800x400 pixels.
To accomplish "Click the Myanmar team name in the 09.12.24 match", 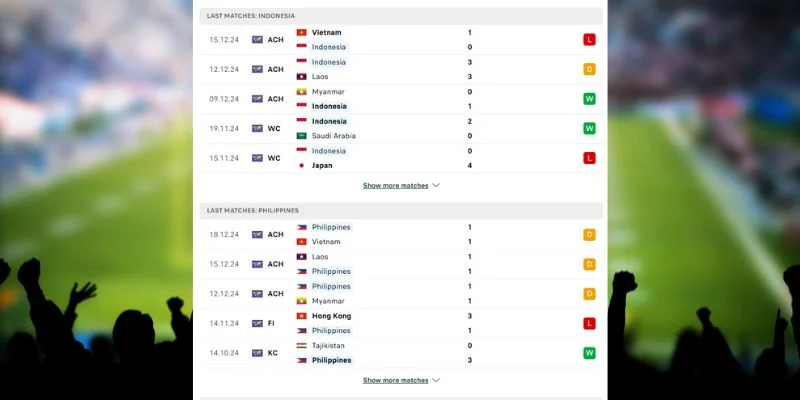I will click(x=328, y=92).
